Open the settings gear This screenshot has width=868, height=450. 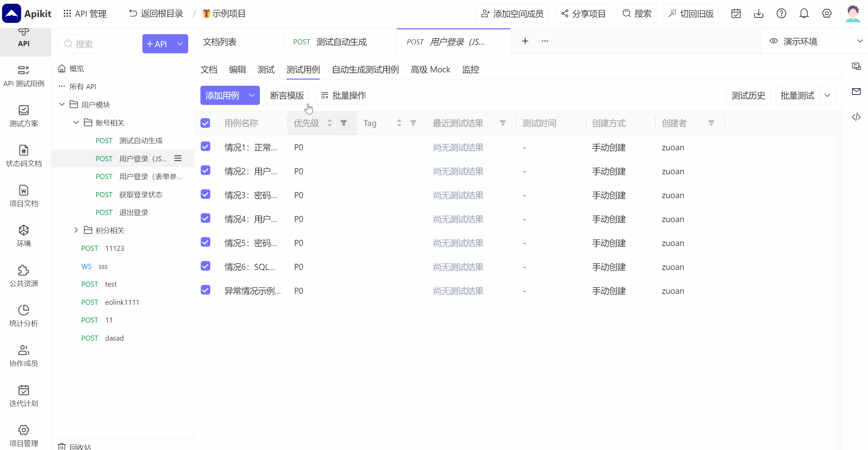pyautogui.click(x=827, y=13)
